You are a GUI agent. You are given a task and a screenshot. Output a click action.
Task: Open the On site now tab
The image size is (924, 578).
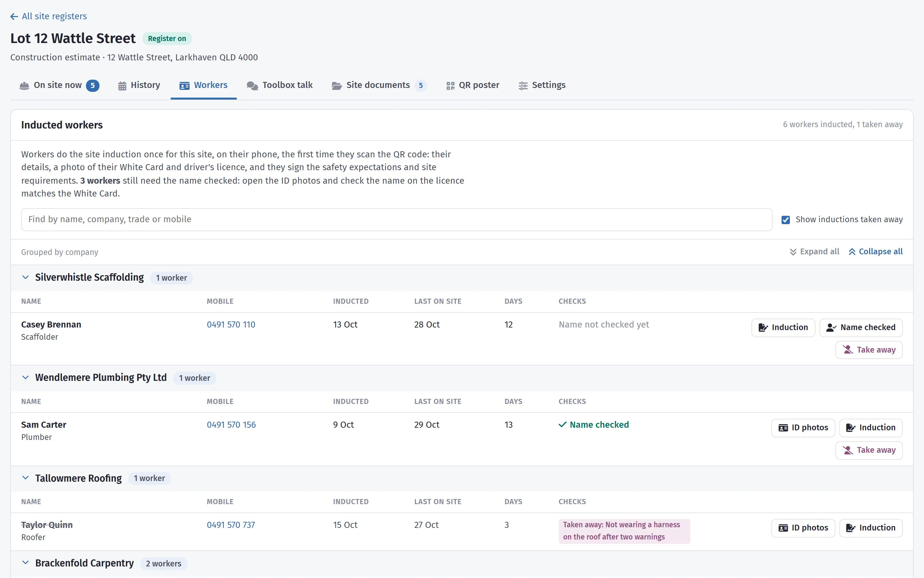click(59, 85)
